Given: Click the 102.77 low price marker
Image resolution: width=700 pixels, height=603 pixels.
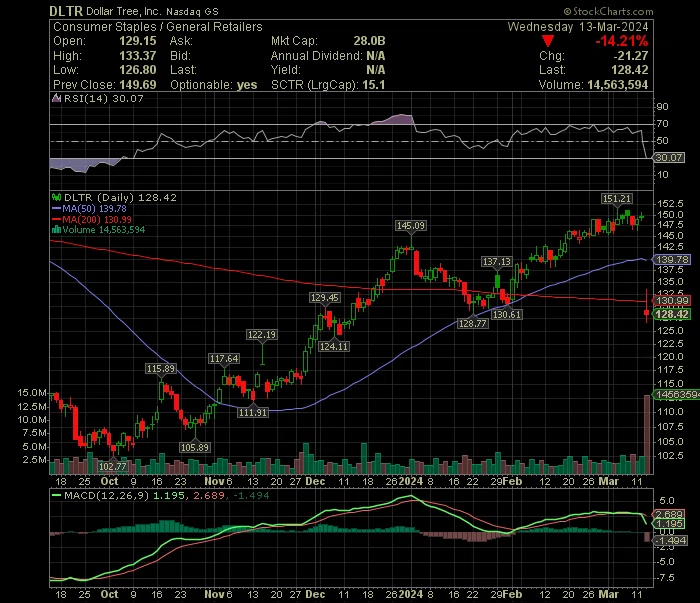Looking at the screenshot, I should tap(112, 466).
